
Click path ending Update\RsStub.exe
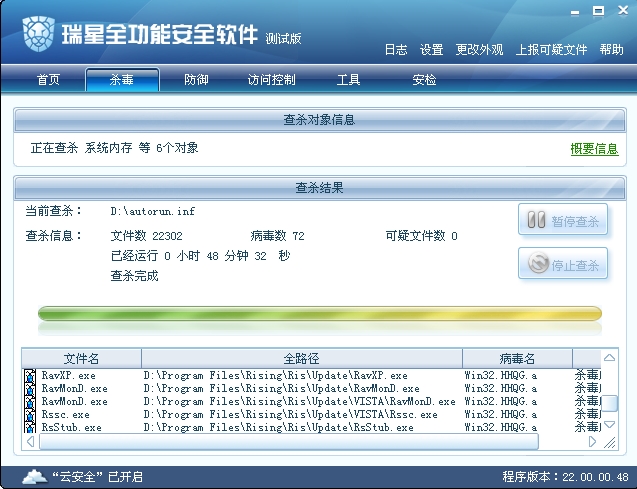279,427
